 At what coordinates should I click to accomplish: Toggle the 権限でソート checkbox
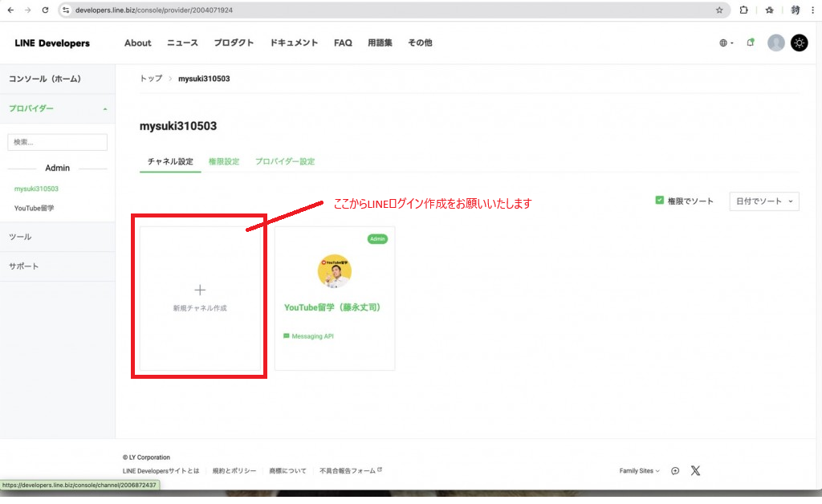pos(660,200)
